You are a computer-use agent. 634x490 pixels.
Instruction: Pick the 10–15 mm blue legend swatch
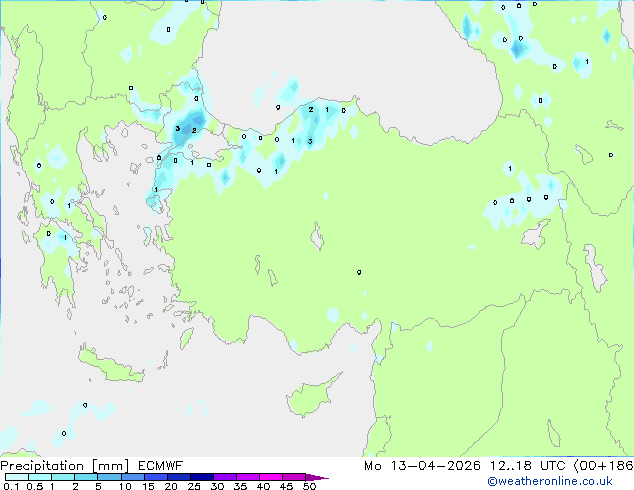133,477
